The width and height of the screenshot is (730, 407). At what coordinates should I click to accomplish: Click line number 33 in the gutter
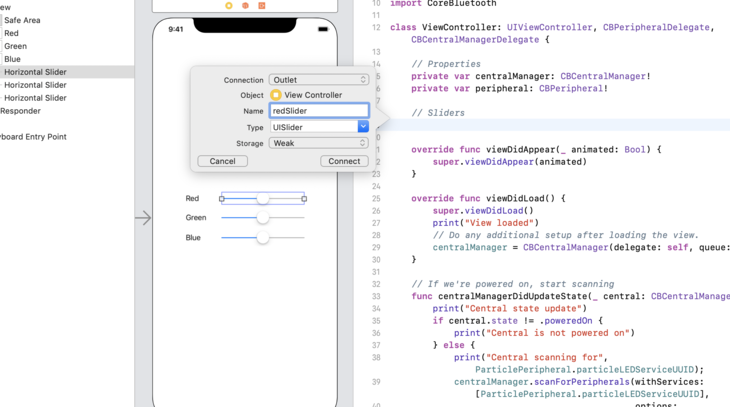click(x=376, y=297)
